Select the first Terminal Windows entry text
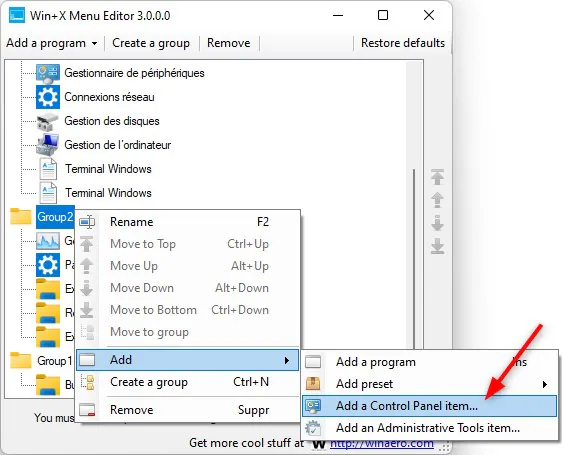This screenshot has height=455, width=562. click(108, 169)
